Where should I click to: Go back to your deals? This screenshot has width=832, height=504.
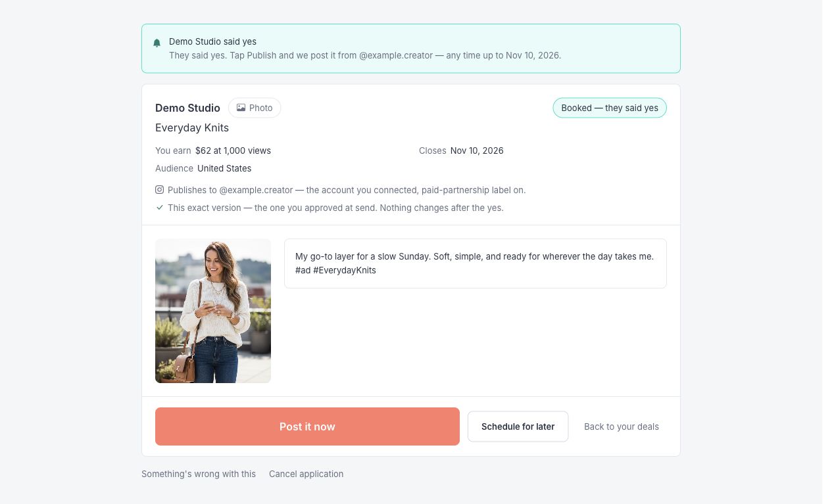tap(622, 426)
